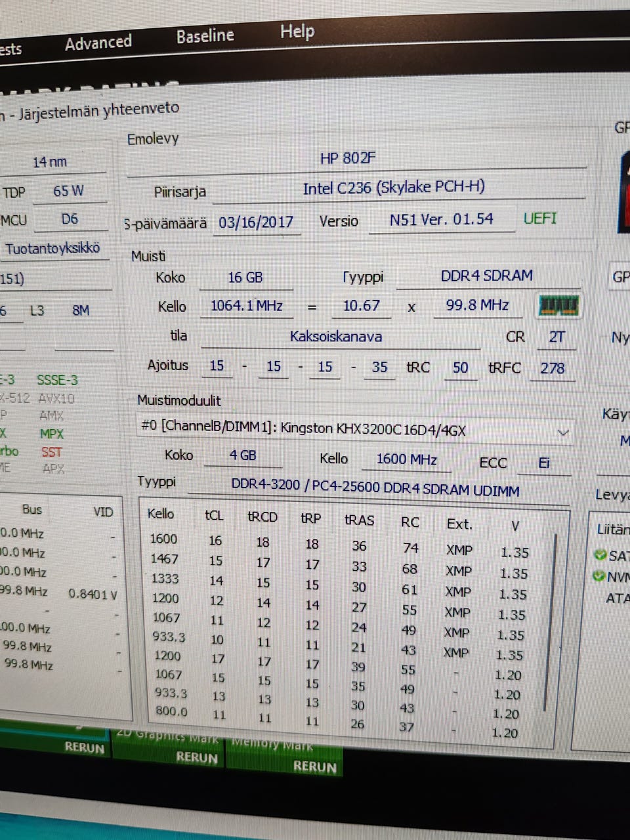The height and width of the screenshot is (840, 630).
Task: Click the SST feature label
Action: click(52, 451)
